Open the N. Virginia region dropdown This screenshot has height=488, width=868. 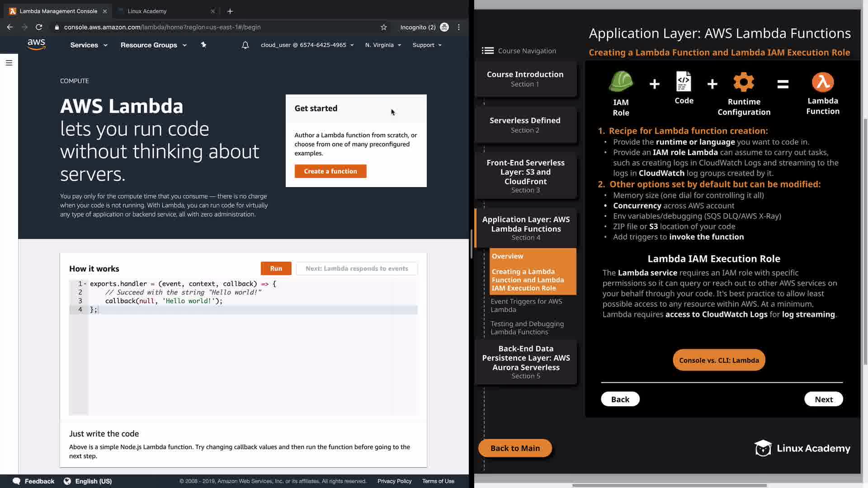[x=383, y=45]
